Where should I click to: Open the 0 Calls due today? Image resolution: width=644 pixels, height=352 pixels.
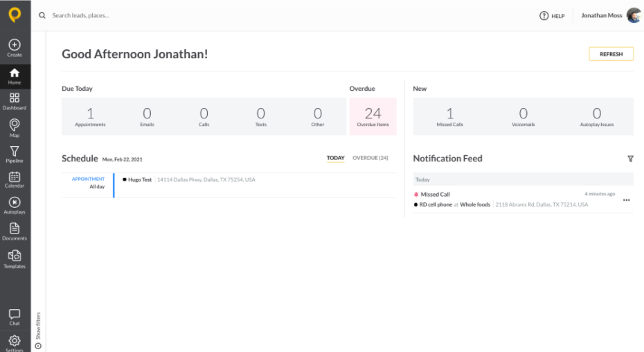coord(204,116)
